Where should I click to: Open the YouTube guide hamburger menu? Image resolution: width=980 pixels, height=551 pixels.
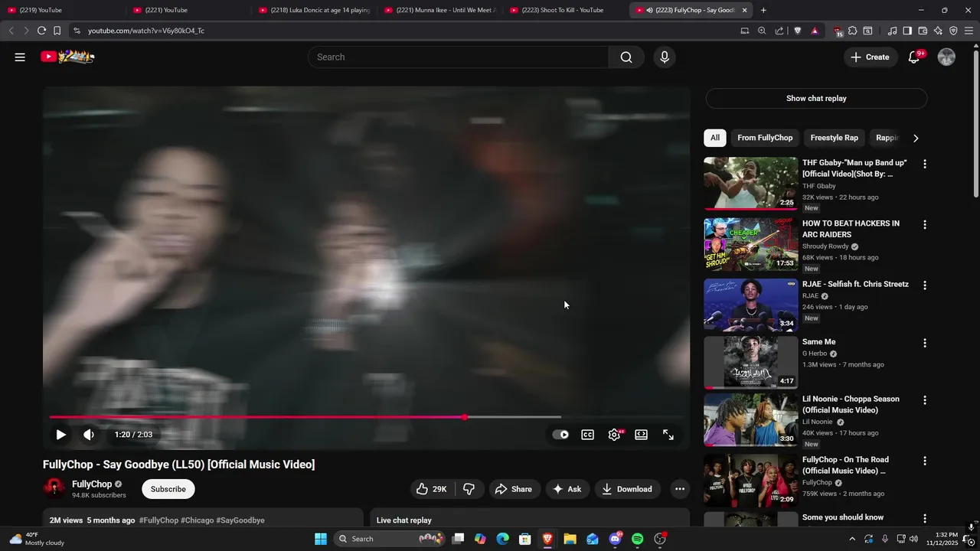click(x=20, y=57)
